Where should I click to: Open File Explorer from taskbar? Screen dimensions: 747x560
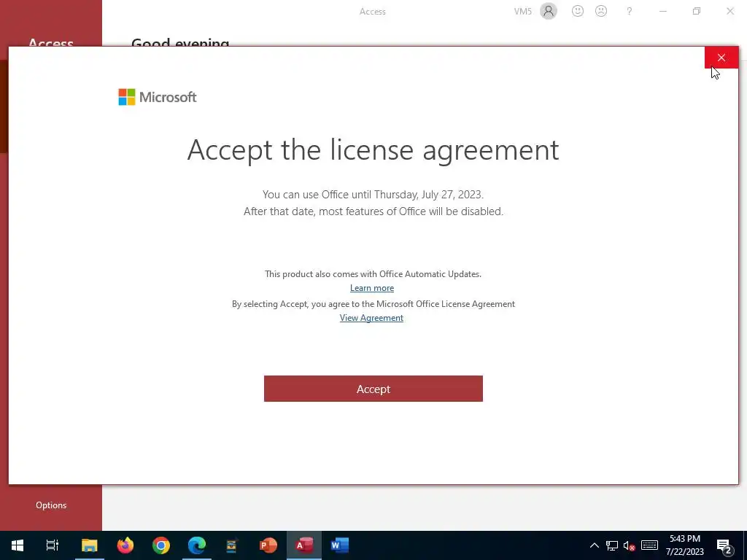(x=89, y=545)
